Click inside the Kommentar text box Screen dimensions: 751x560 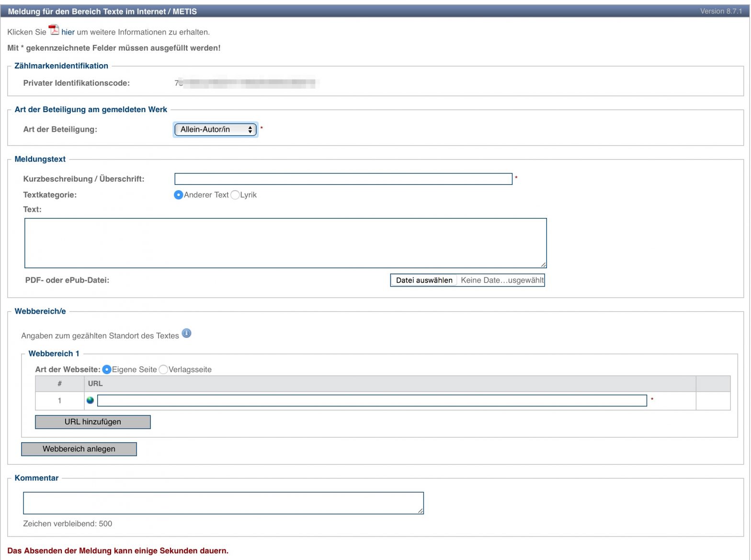pos(223,503)
